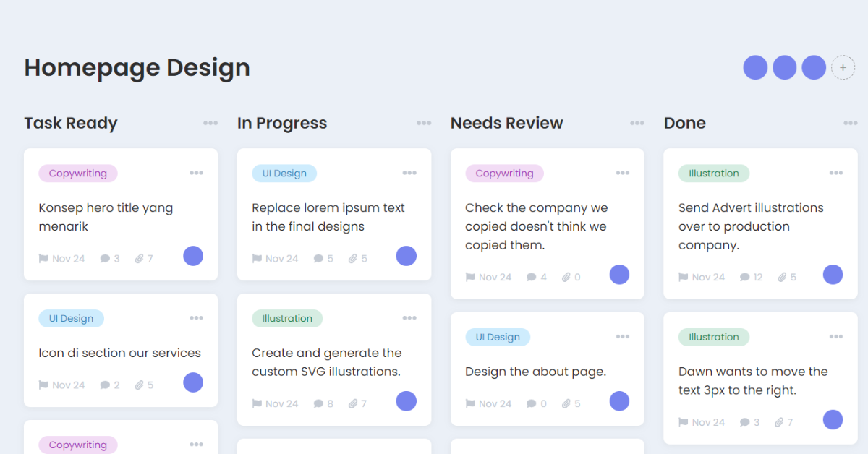Open In Progress column options menu
This screenshot has width=868, height=454.
(424, 124)
